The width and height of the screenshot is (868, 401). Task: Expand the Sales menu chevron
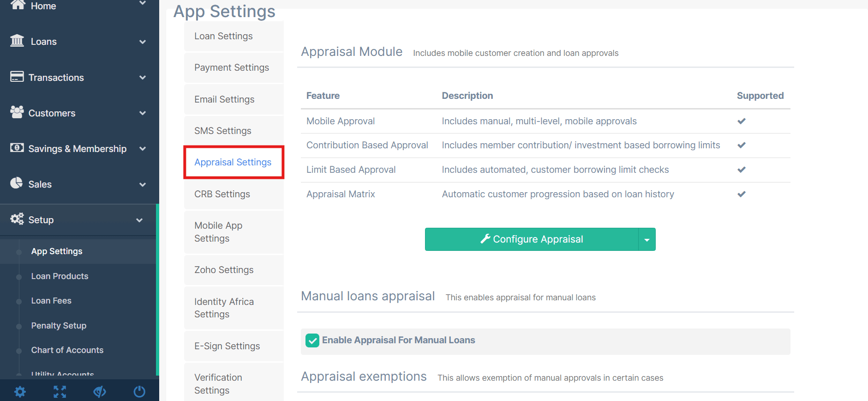143,184
